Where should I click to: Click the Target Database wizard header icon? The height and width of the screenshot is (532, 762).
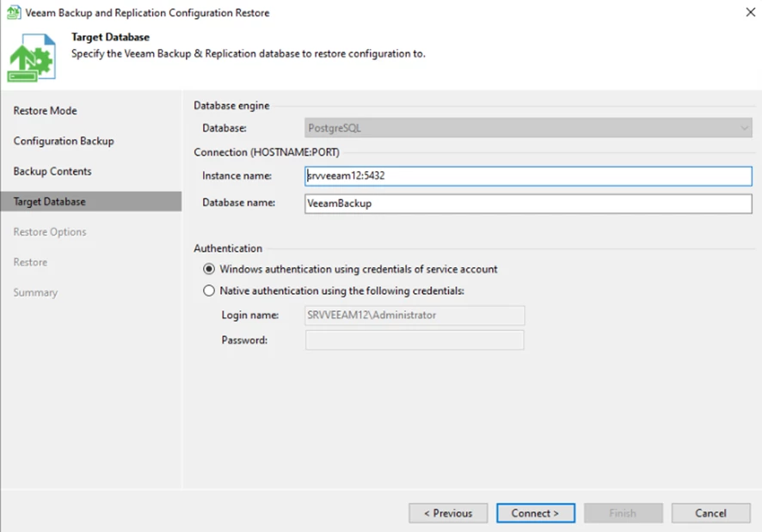(x=32, y=58)
